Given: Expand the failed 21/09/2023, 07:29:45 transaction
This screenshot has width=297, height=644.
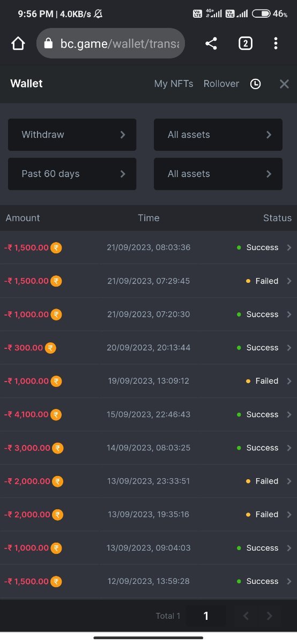Looking at the screenshot, I should [148, 281].
